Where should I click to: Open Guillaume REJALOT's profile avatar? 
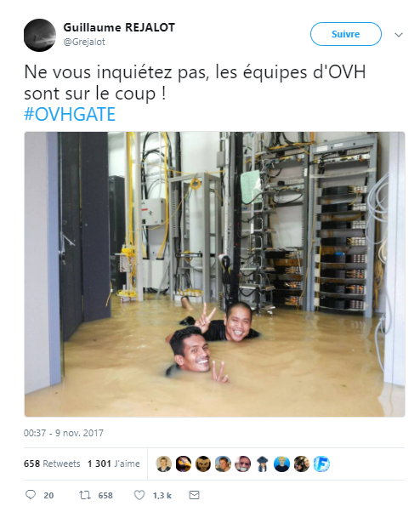click(x=40, y=35)
